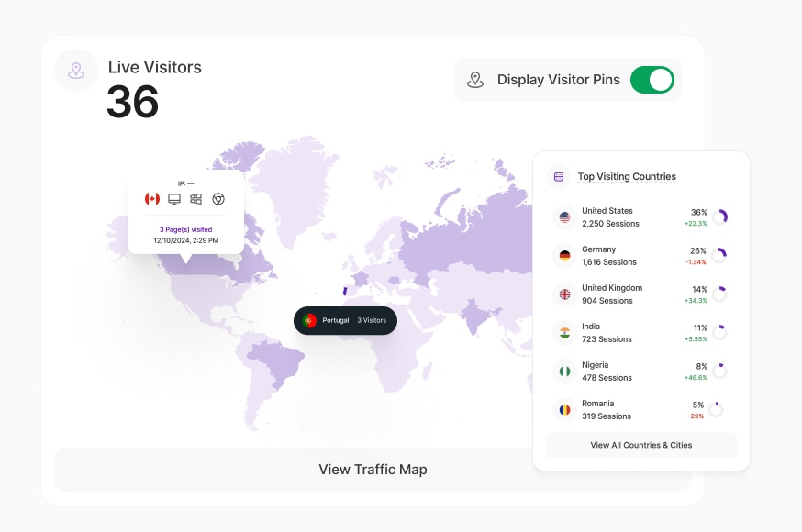Toggle the Display Visitor Pins switch
The image size is (802, 532).
tap(652, 80)
